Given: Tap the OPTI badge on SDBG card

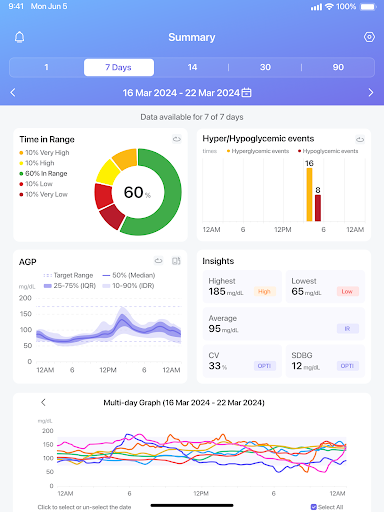Looking at the screenshot, I should click(347, 366).
